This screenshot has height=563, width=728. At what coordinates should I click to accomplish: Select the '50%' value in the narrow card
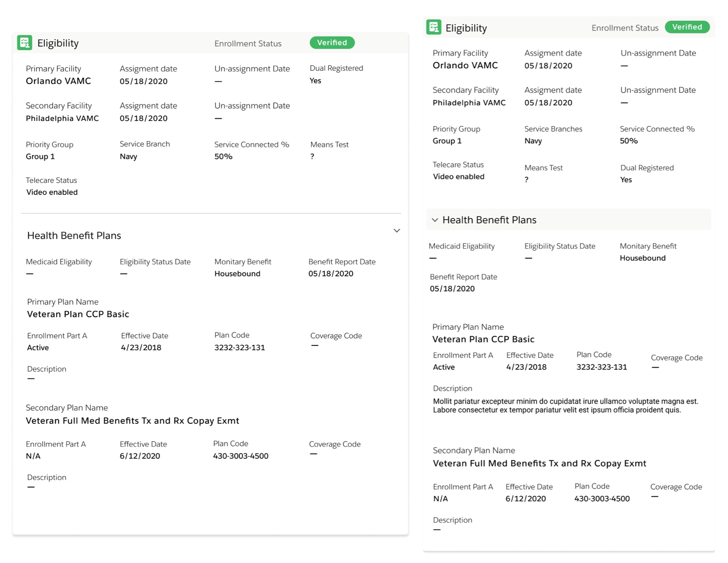pos(629,141)
